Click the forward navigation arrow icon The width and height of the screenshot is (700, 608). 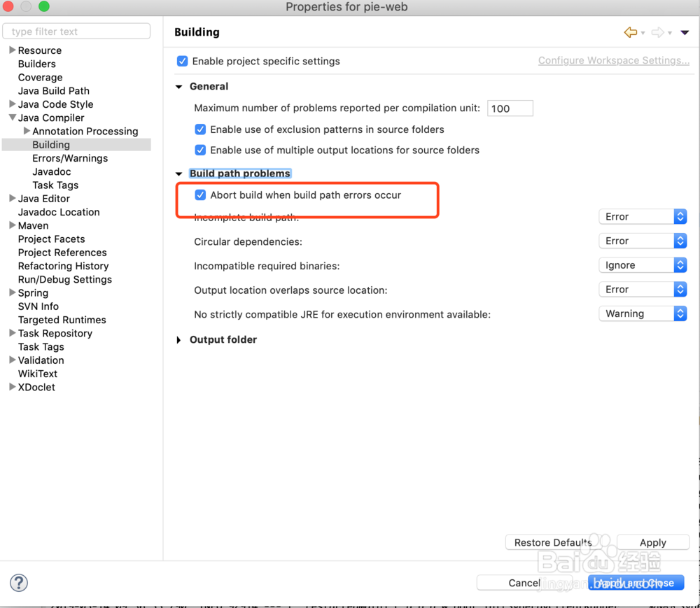click(657, 32)
